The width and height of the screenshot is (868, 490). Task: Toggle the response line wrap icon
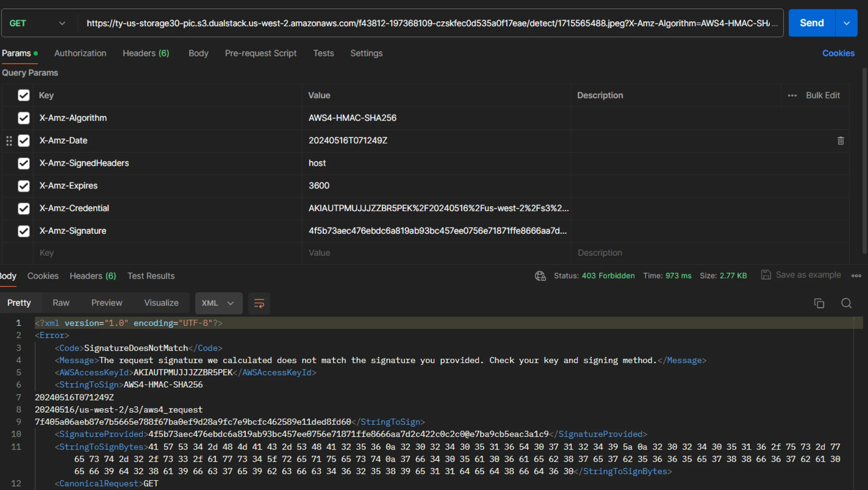[x=259, y=303]
